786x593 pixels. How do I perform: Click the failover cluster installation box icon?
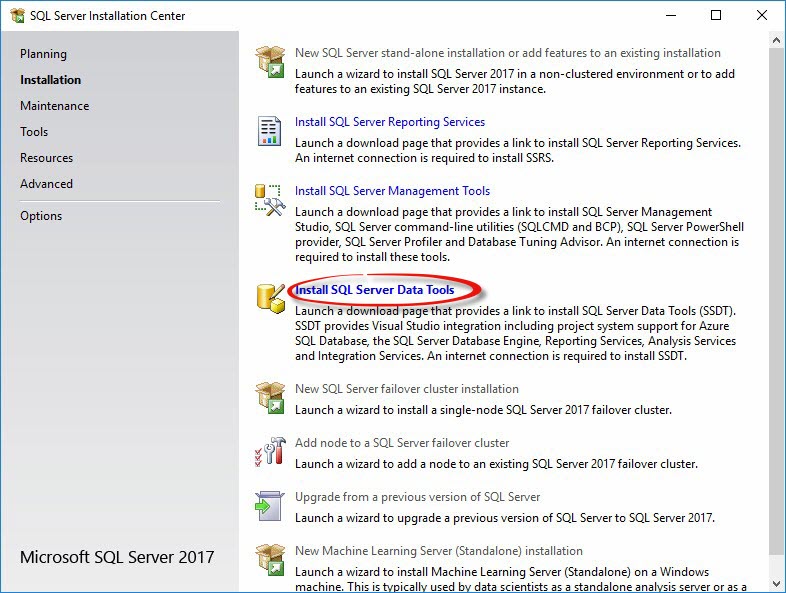tap(270, 398)
